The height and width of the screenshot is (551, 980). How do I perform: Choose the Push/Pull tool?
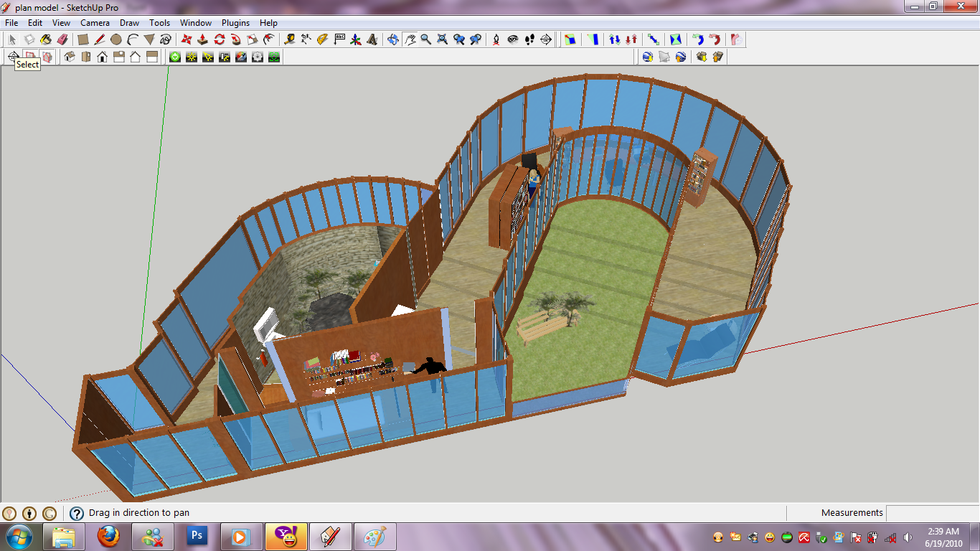203,39
